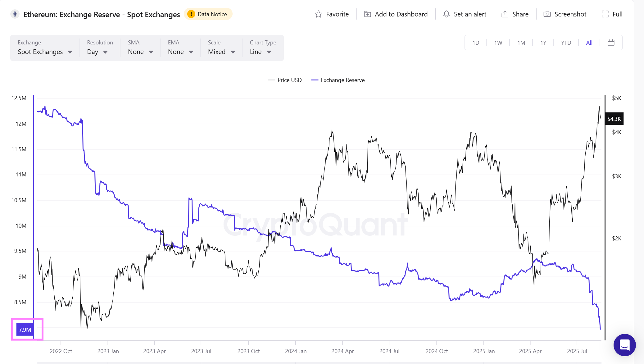The image size is (644, 364).
Task: Open the Resolution Day dropdown
Action: tap(97, 52)
